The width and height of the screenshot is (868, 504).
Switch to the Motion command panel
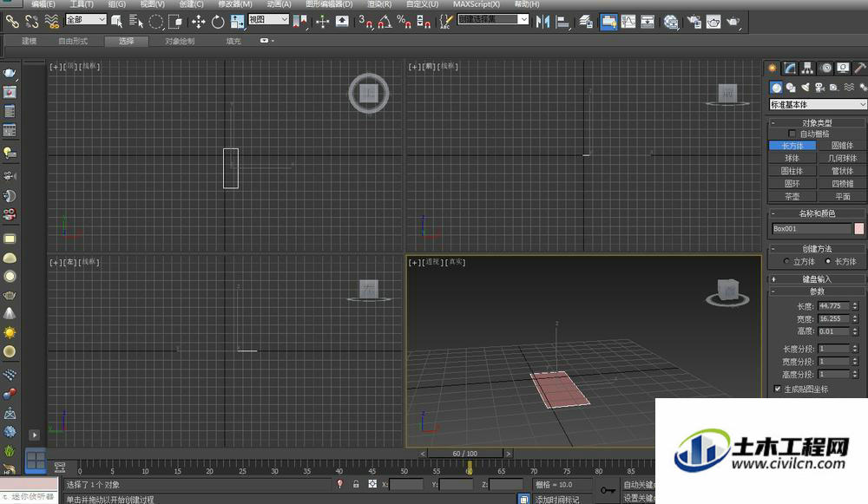826,68
